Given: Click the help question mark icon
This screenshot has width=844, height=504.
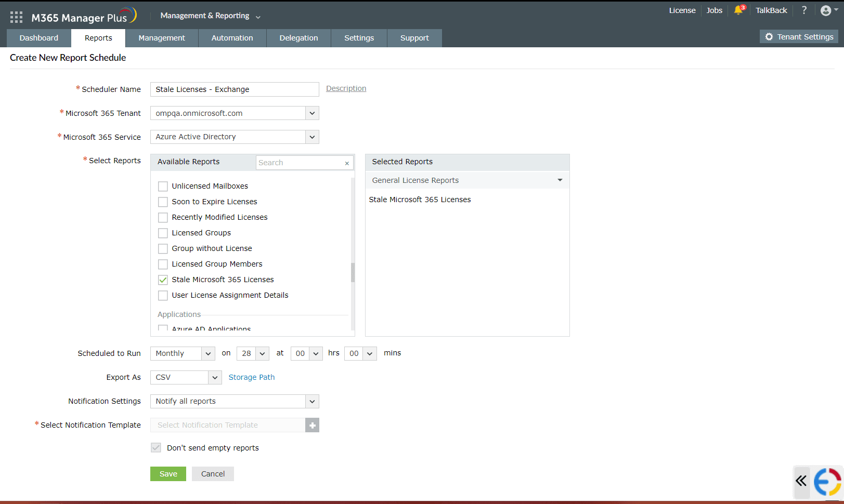Looking at the screenshot, I should click(804, 10).
